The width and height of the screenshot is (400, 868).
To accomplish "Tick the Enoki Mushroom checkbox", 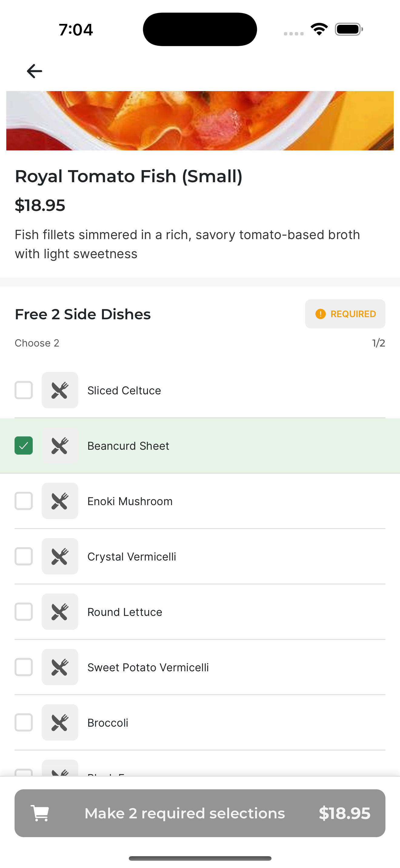I will [x=24, y=501].
